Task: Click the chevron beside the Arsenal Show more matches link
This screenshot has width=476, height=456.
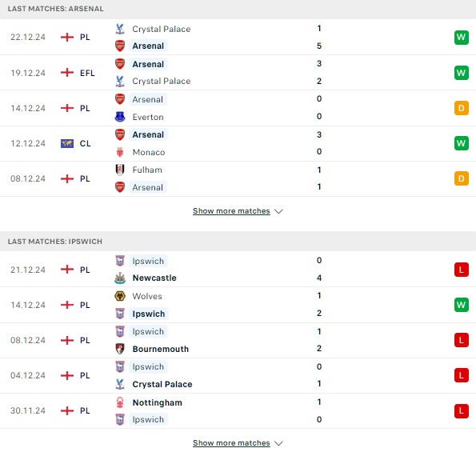Action: coord(278,211)
